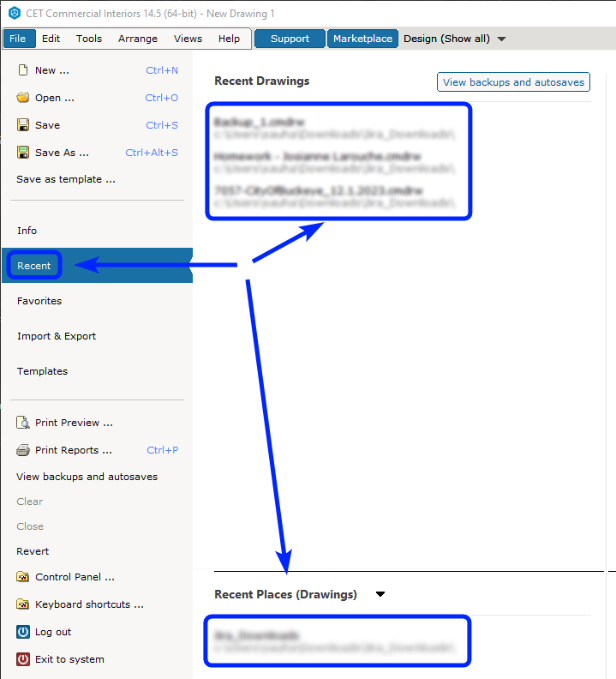Open the Import & Export section

point(57,336)
